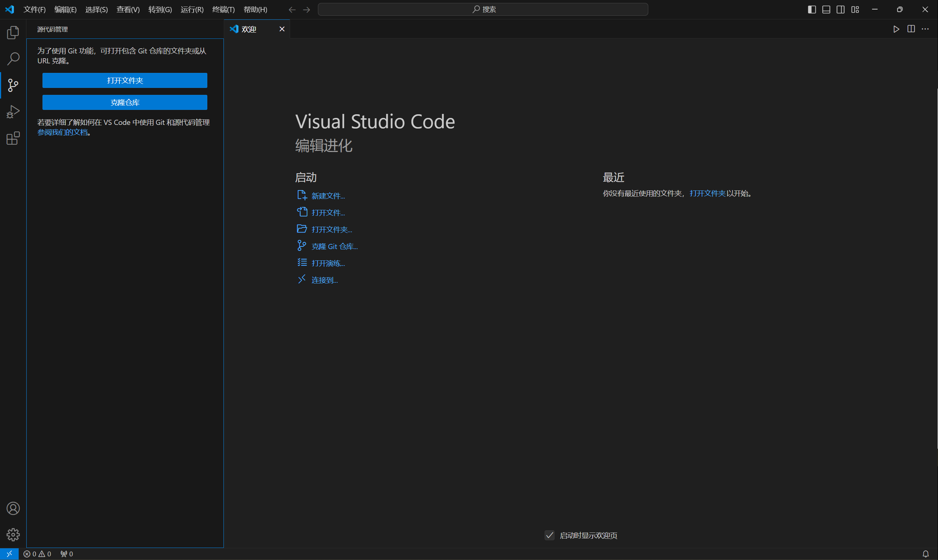Viewport: 938px width, 560px height.
Task: Click the 源代码管理 panel title
Action: [52, 29]
